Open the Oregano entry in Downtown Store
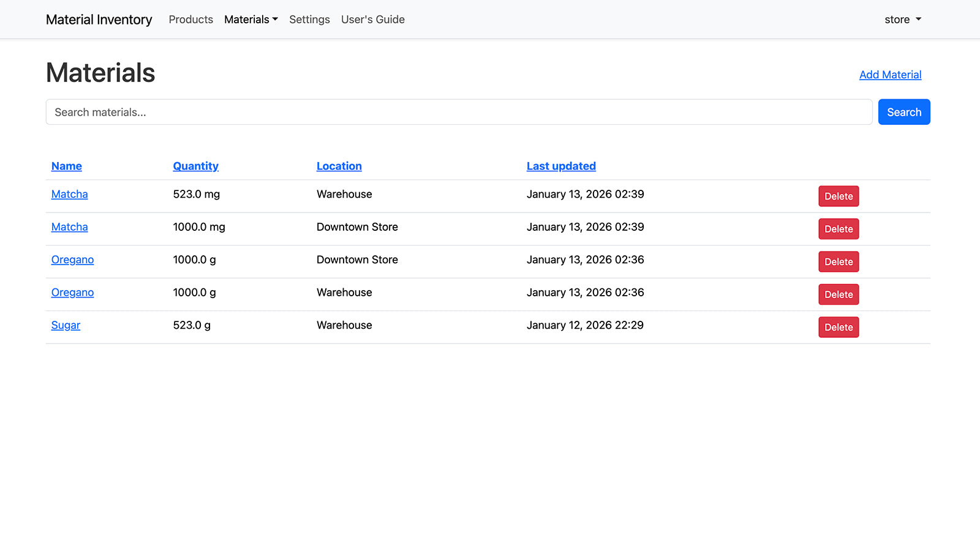 click(72, 260)
